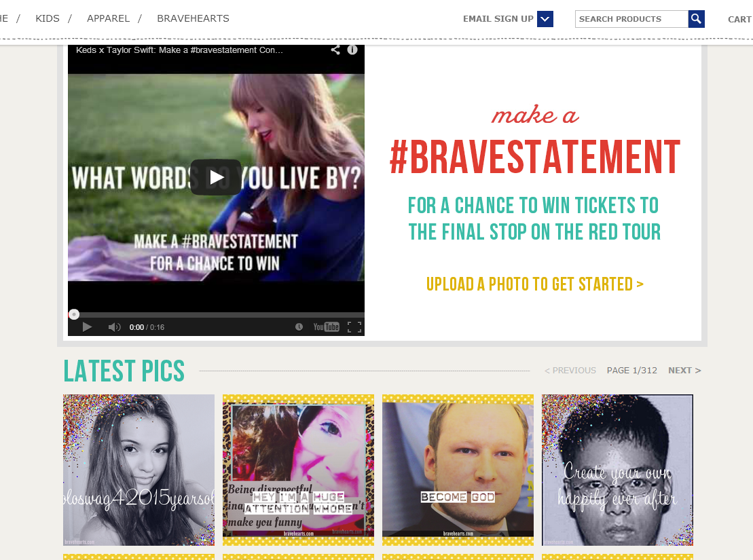
Task: Expand the Email Sign Up dropdown arrow
Action: point(545,19)
